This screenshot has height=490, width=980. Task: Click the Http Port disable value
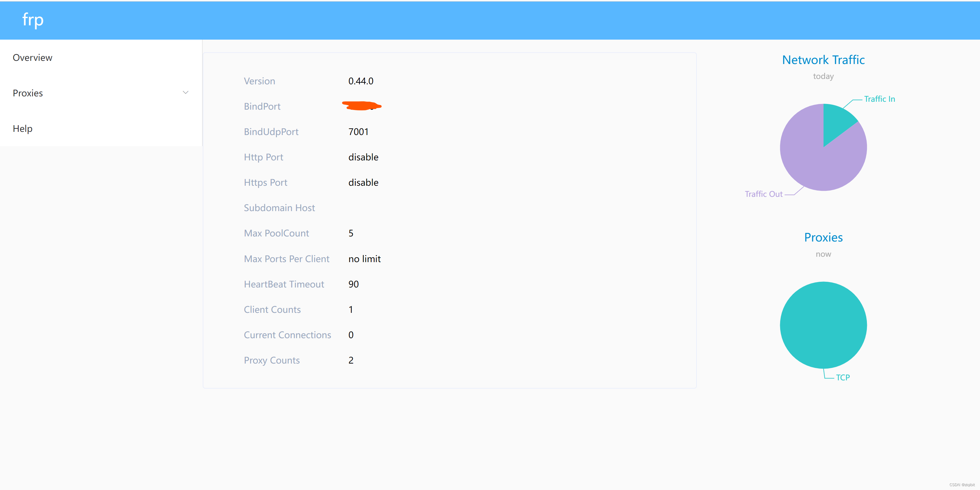pos(363,157)
